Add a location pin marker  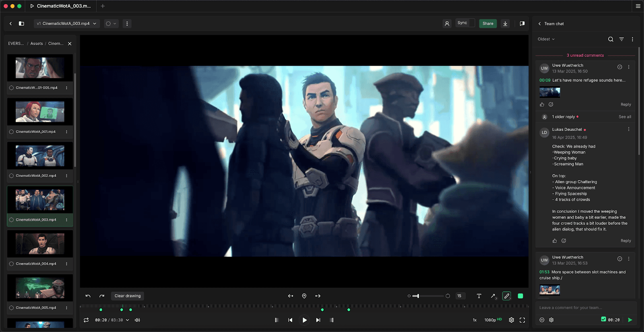click(304, 296)
